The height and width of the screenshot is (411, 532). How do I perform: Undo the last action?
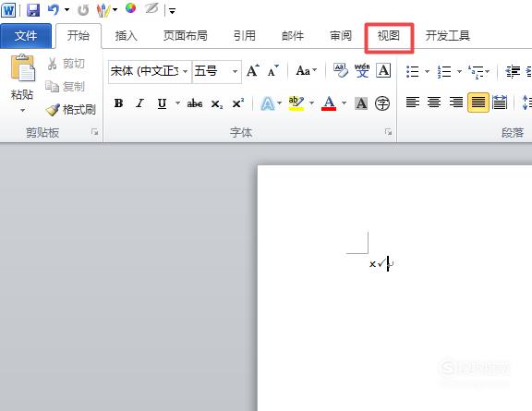54,10
